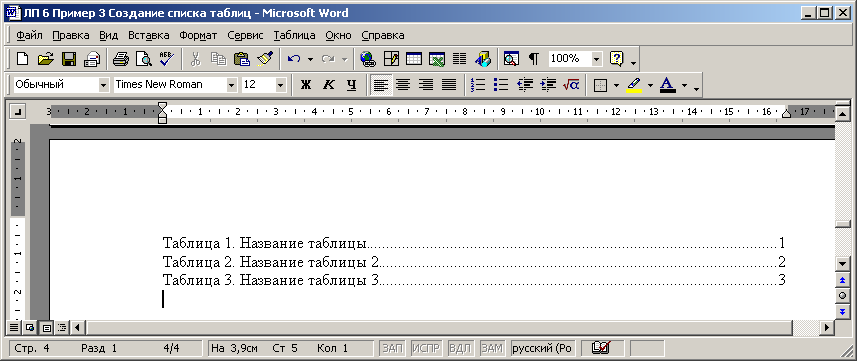Open the Вставка menu
Image resolution: width=857 pixels, height=361 pixels.
coord(149,36)
